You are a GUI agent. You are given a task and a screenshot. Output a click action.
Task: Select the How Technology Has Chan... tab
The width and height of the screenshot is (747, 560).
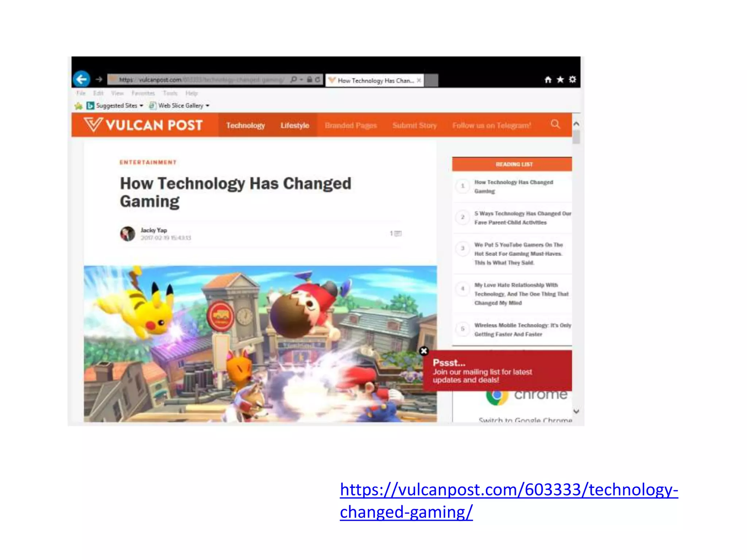375,80
